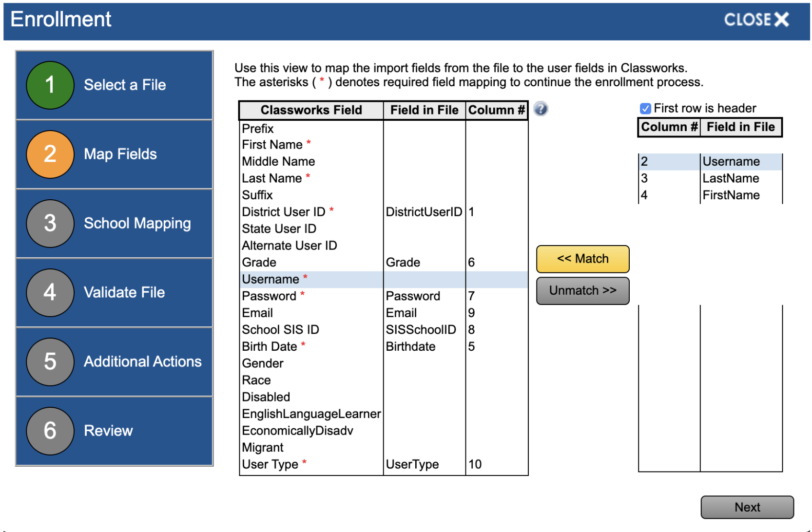Image resolution: width=812 pixels, height=532 pixels.
Task: Select the Race field row
Action: tap(384, 380)
